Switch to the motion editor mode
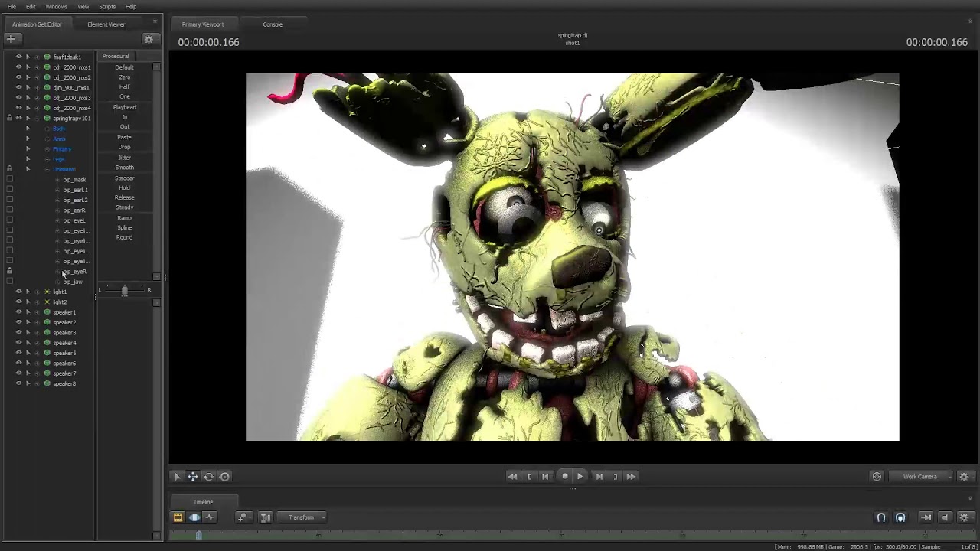This screenshot has height=551, width=980. [194, 517]
